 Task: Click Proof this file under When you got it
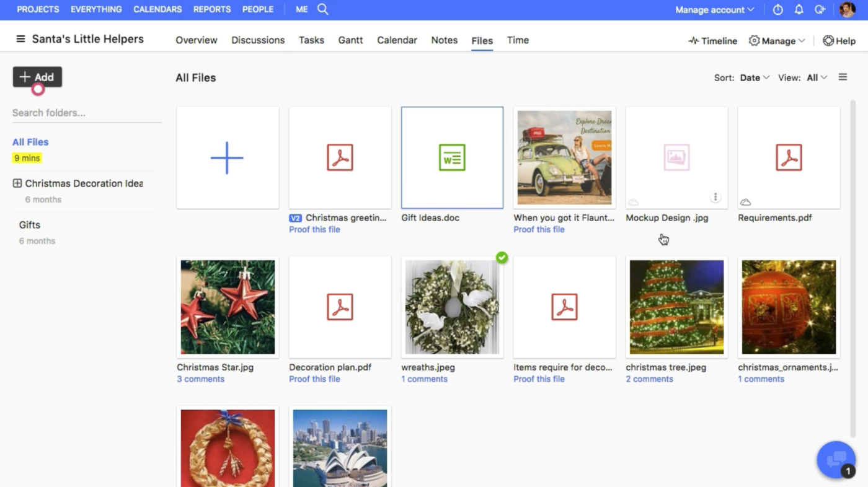pyautogui.click(x=539, y=229)
